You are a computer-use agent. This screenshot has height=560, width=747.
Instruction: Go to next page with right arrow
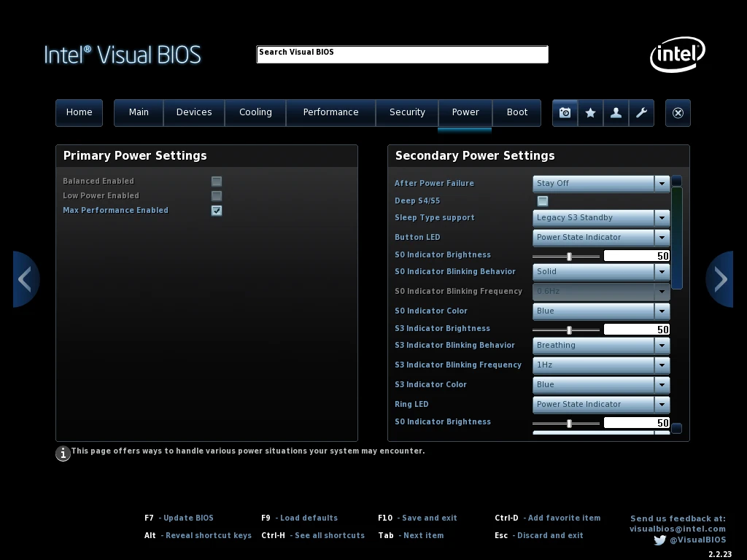(719, 279)
